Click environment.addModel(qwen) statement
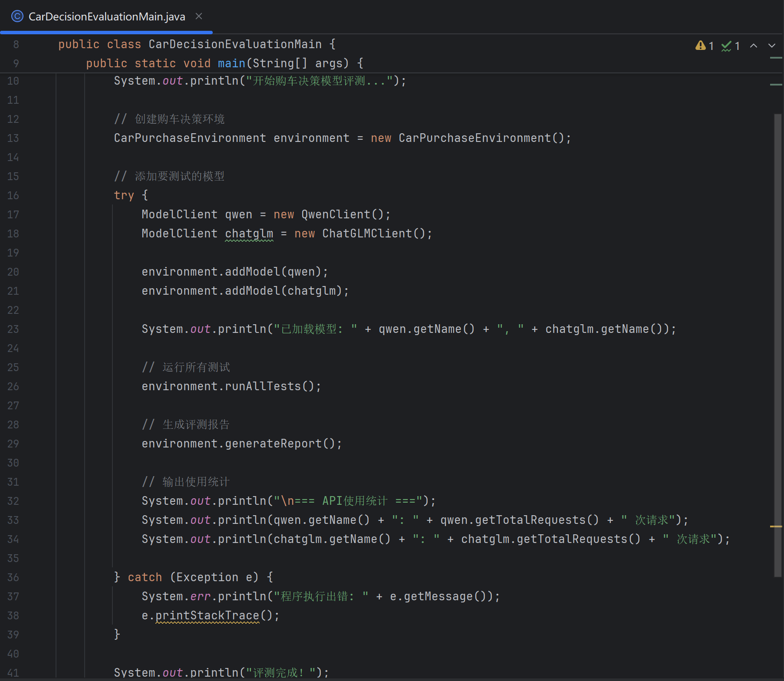784x681 pixels. coord(235,272)
